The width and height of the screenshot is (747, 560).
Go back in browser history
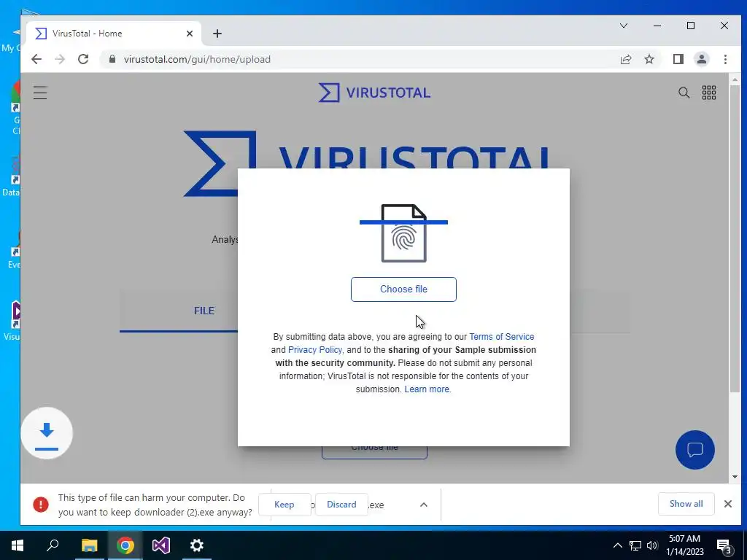coord(36,59)
